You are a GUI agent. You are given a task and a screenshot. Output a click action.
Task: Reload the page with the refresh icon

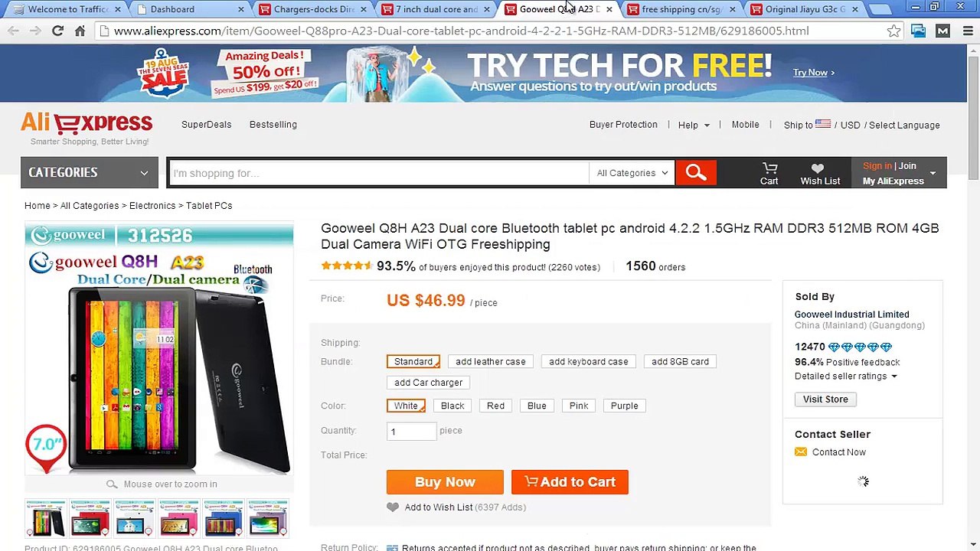(x=57, y=31)
